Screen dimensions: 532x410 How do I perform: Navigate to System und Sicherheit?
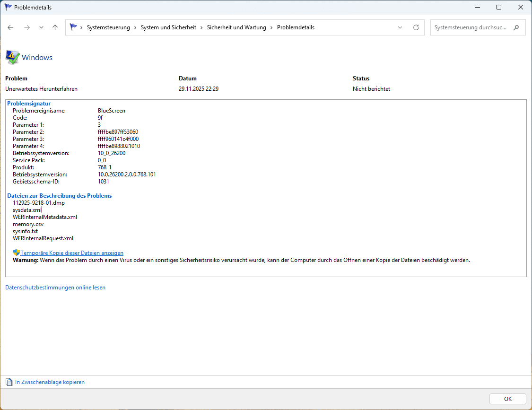coord(168,27)
